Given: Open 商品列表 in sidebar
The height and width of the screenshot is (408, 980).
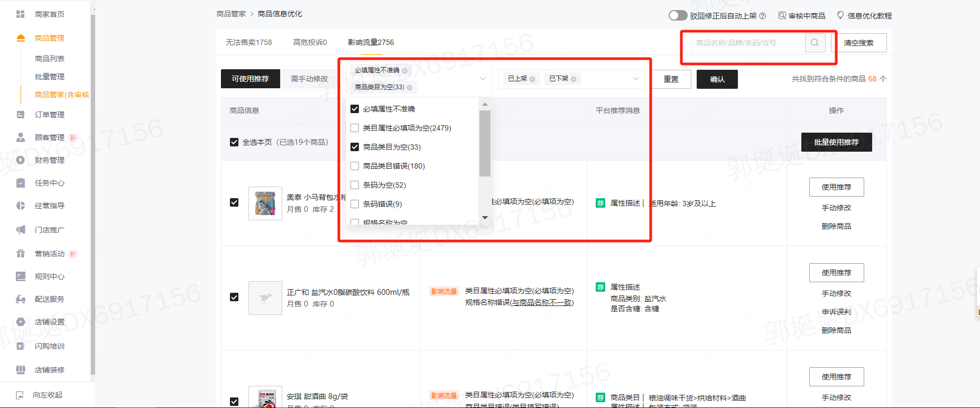Looking at the screenshot, I should 50,59.
